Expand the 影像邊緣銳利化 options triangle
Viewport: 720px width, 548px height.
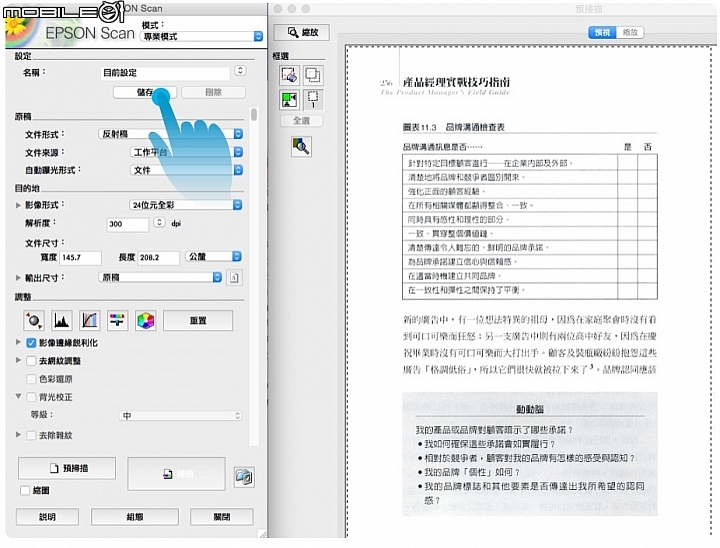18,342
